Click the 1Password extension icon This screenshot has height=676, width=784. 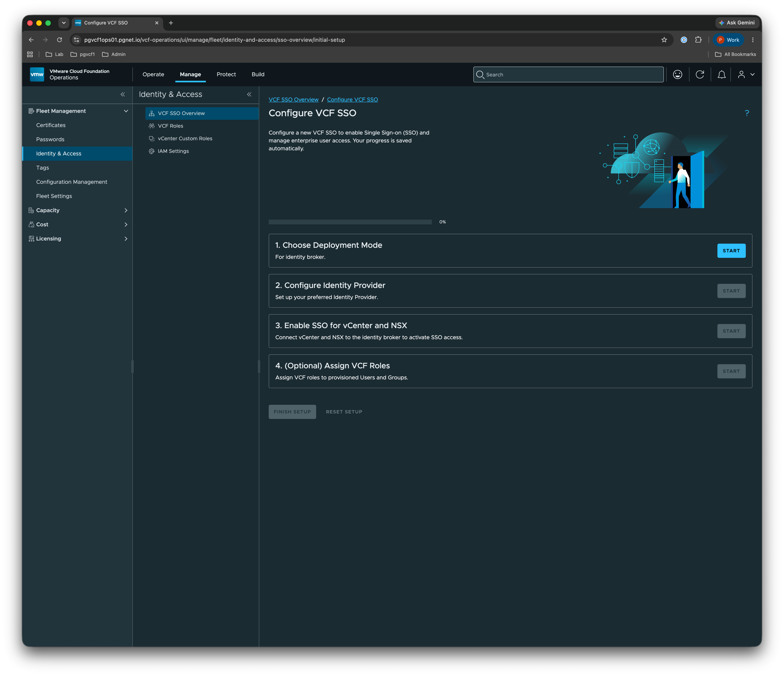tap(684, 40)
